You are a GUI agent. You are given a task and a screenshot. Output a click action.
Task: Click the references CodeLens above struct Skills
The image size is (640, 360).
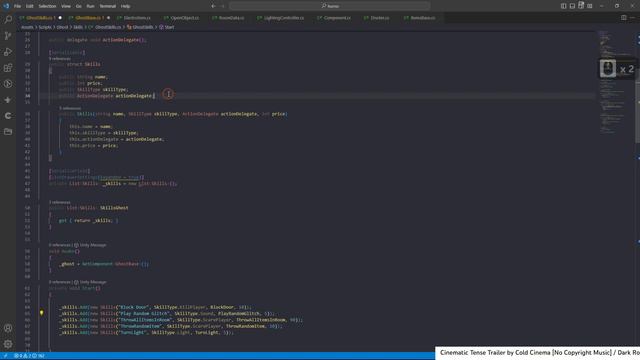pyautogui.click(x=60, y=59)
